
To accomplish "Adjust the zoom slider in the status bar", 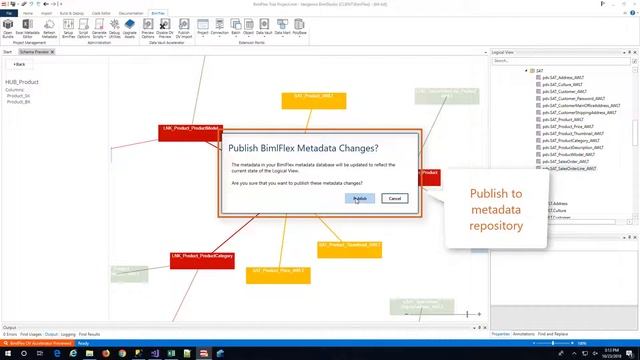I will pos(553,343).
